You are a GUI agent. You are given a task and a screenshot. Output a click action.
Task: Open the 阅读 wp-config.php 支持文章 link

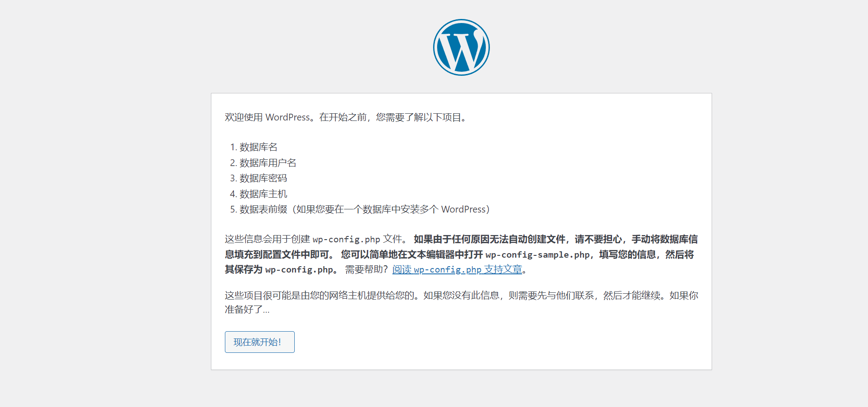[x=457, y=269]
